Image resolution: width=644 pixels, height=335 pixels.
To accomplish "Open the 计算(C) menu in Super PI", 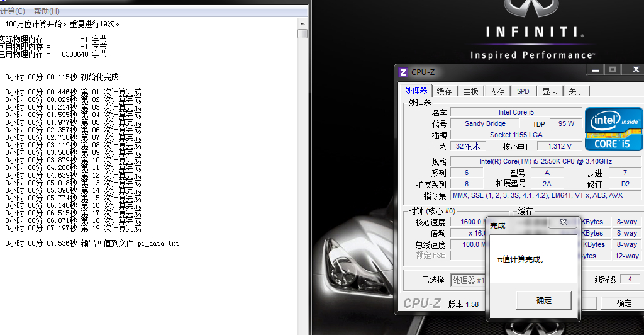I will click(x=13, y=11).
